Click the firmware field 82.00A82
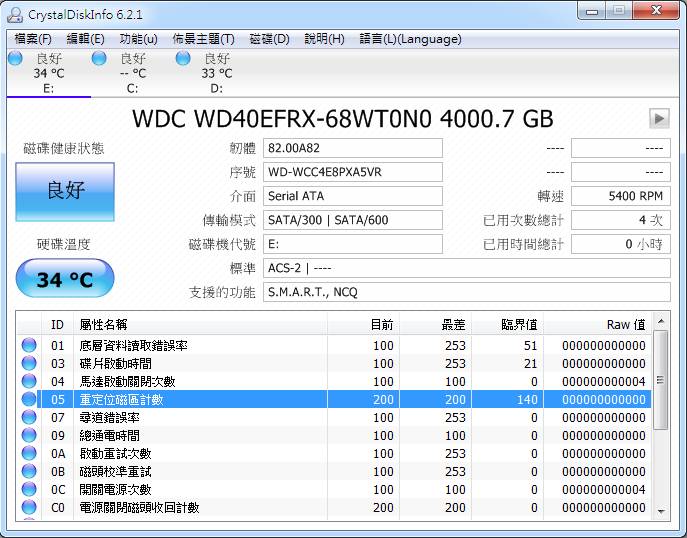 [353, 148]
